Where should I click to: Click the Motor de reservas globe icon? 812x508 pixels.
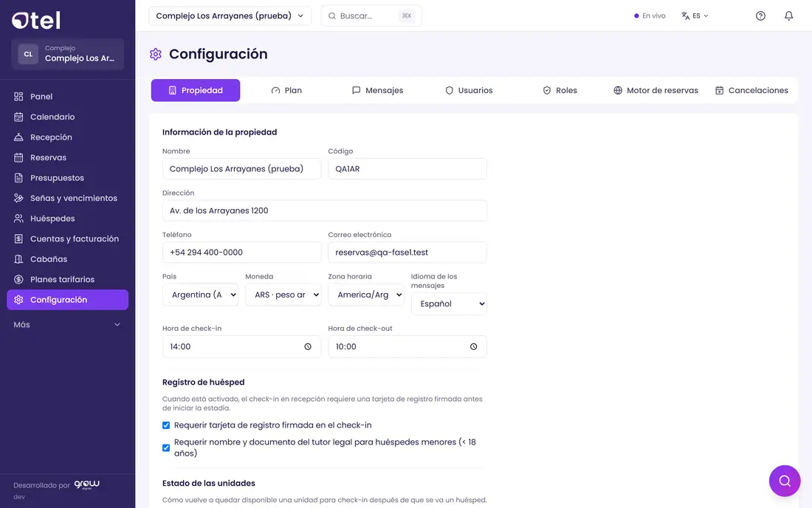pos(618,90)
